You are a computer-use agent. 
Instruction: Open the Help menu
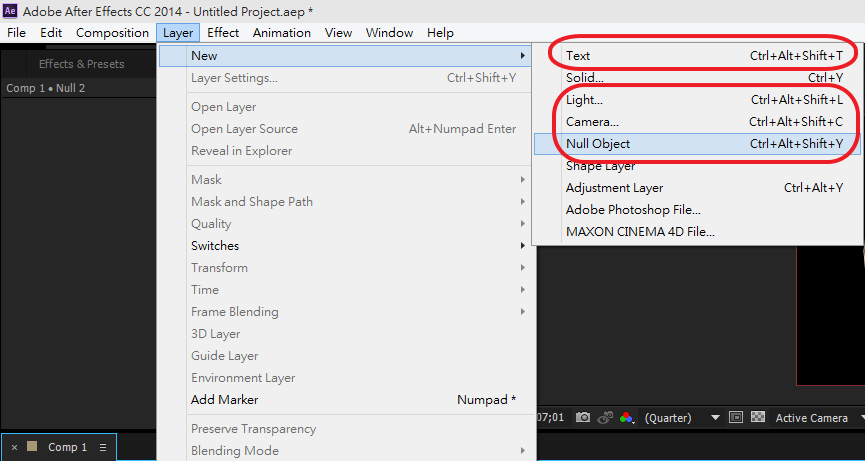click(x=440, y=33)
